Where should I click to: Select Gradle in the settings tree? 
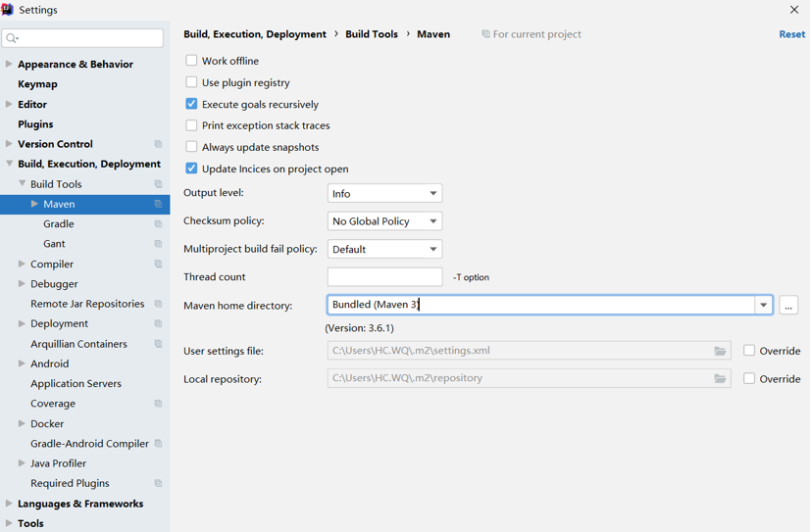(59, 224)
